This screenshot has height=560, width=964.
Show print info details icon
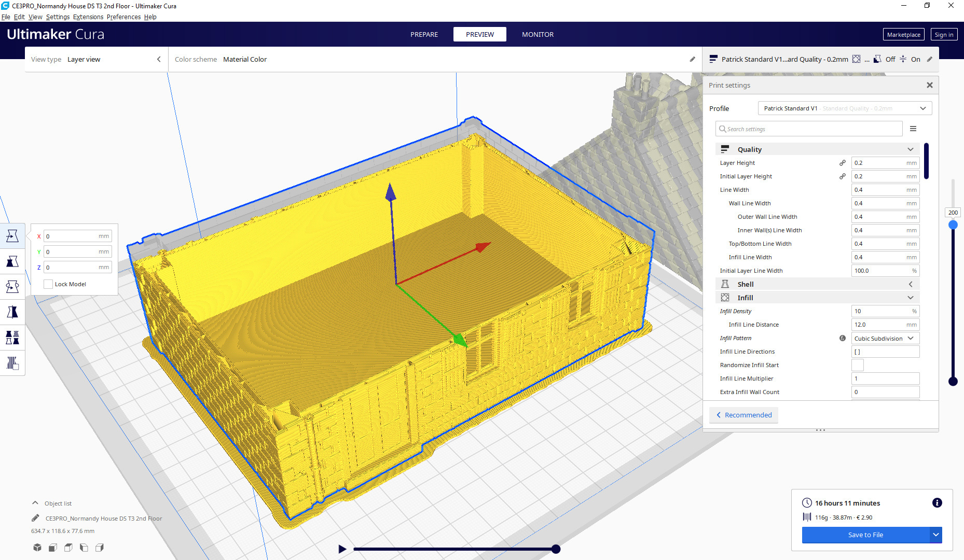tap(937, 502)
